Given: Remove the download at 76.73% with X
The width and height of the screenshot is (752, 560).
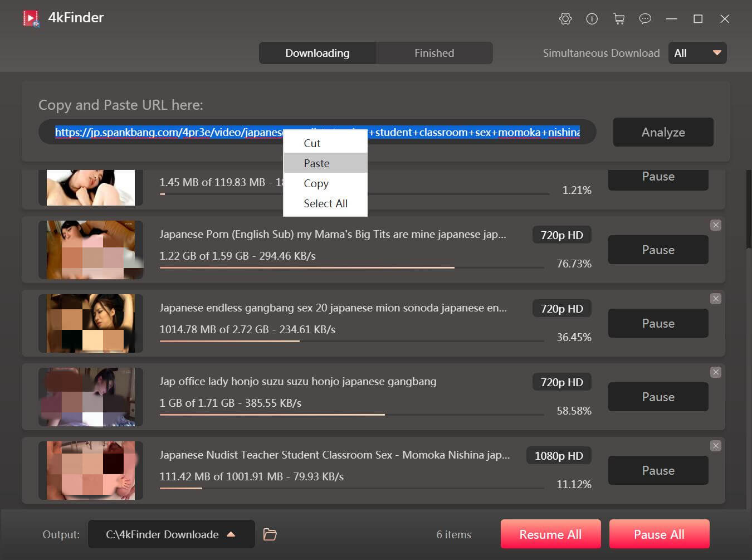Looking at the screenshot, I should coord(716,225).
